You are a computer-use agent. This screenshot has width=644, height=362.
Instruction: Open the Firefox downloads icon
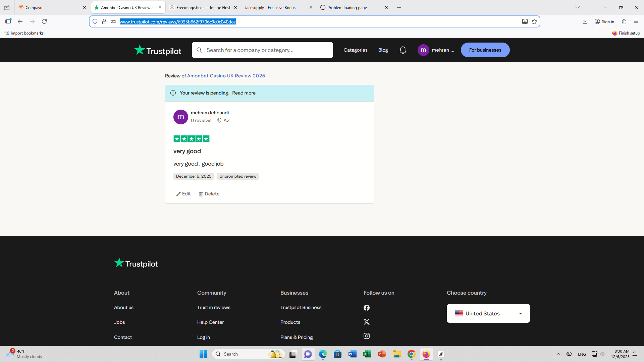585,22
